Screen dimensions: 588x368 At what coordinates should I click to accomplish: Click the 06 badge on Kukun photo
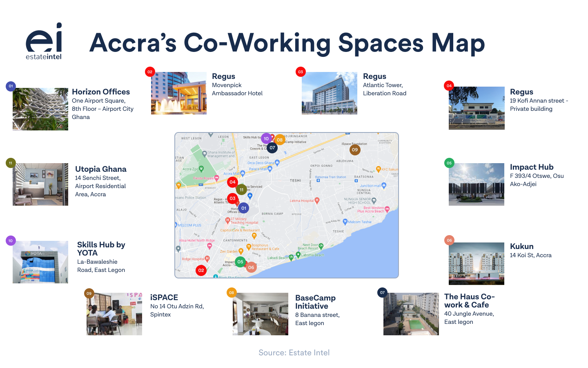449,240
